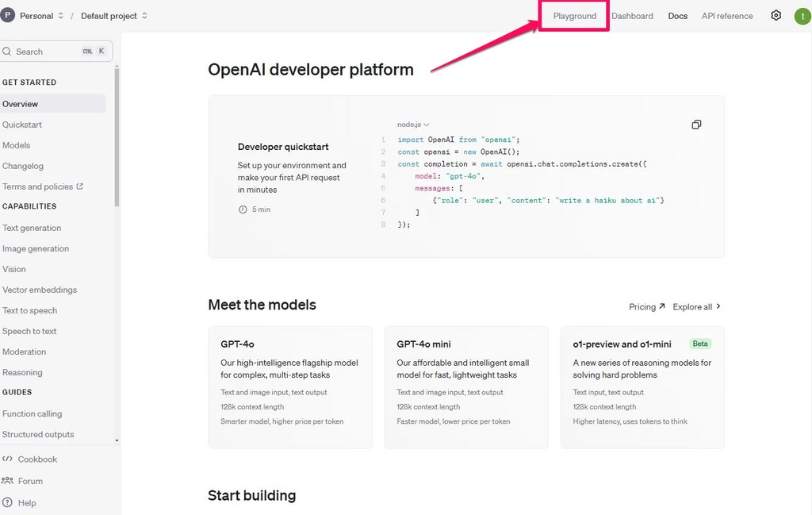
Task: Open Structured outputs guide
Action: (38, 434)
